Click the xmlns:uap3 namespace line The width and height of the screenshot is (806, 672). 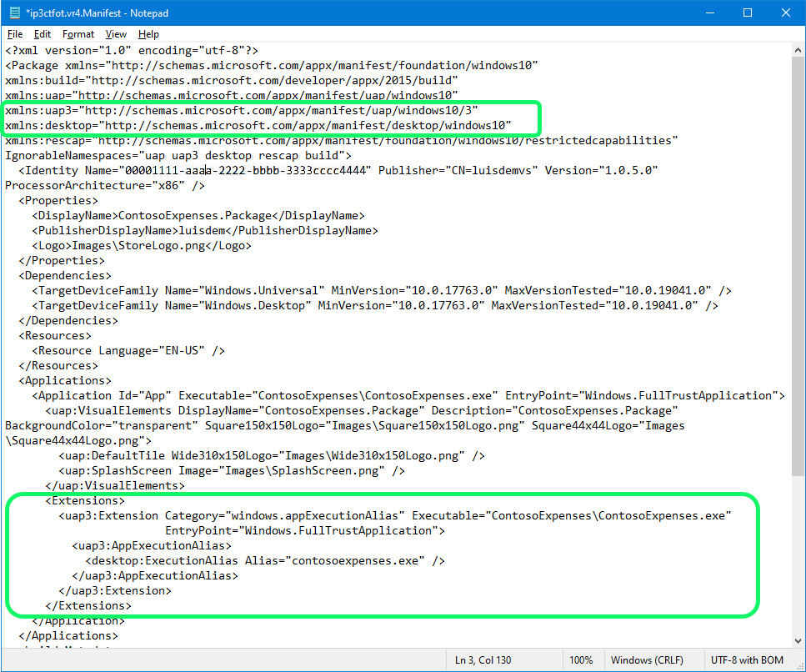tap(242, 111)
